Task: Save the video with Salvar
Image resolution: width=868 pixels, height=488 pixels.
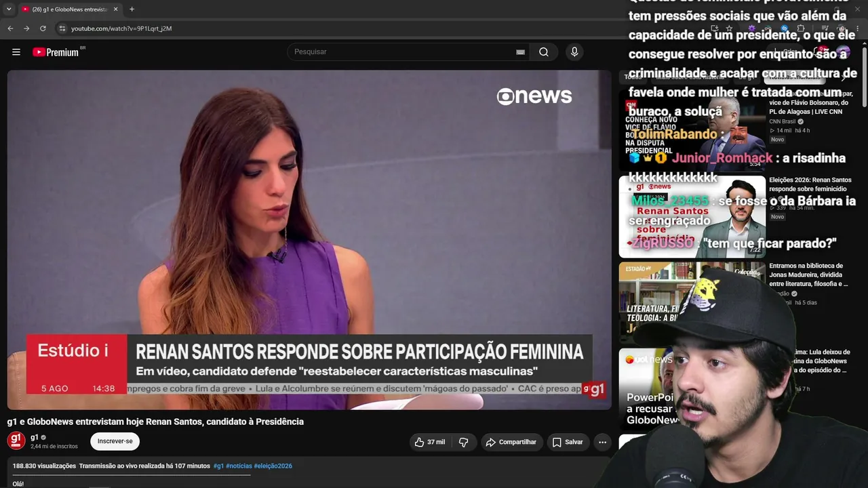Action: 568,442
